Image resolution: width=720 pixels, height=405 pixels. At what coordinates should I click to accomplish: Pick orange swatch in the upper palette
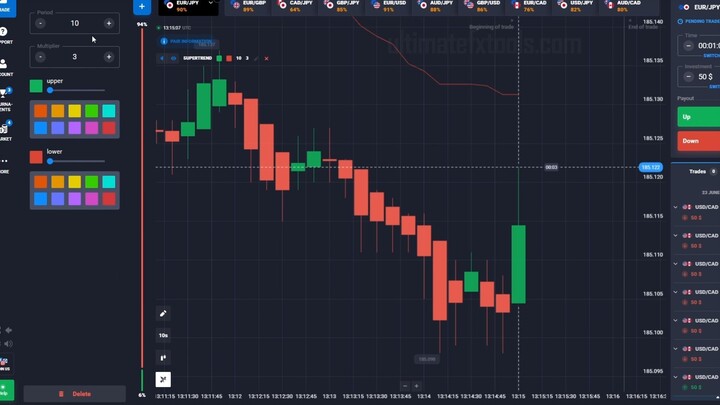point(40,111)
